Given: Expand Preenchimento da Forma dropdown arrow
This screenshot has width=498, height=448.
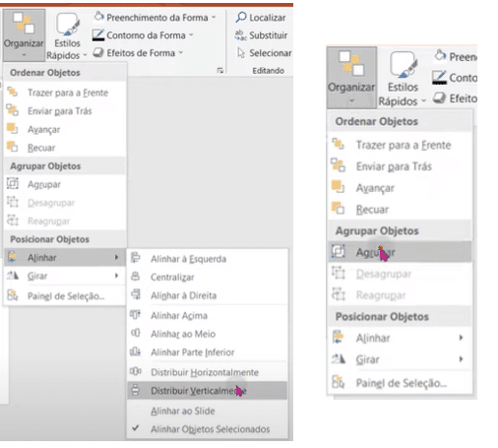Looking at the screenshot, I should click(x=214, y=17).
